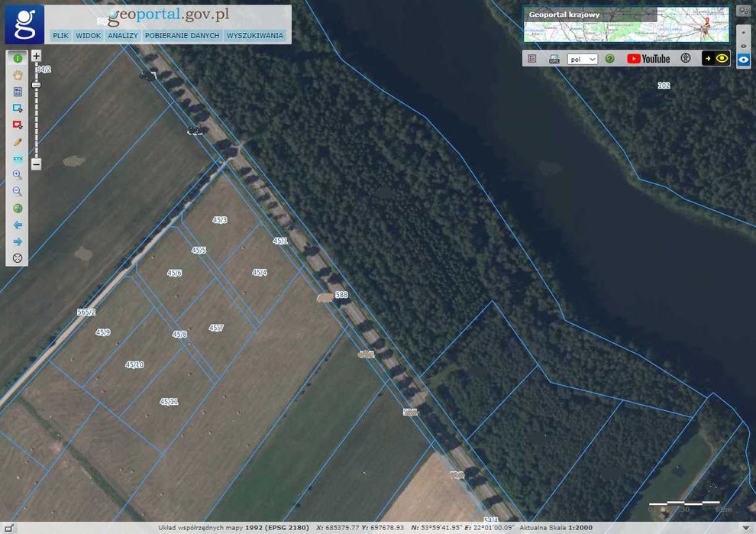
Task: Open the layer list icon beside WMS
Action: point(532,59)
